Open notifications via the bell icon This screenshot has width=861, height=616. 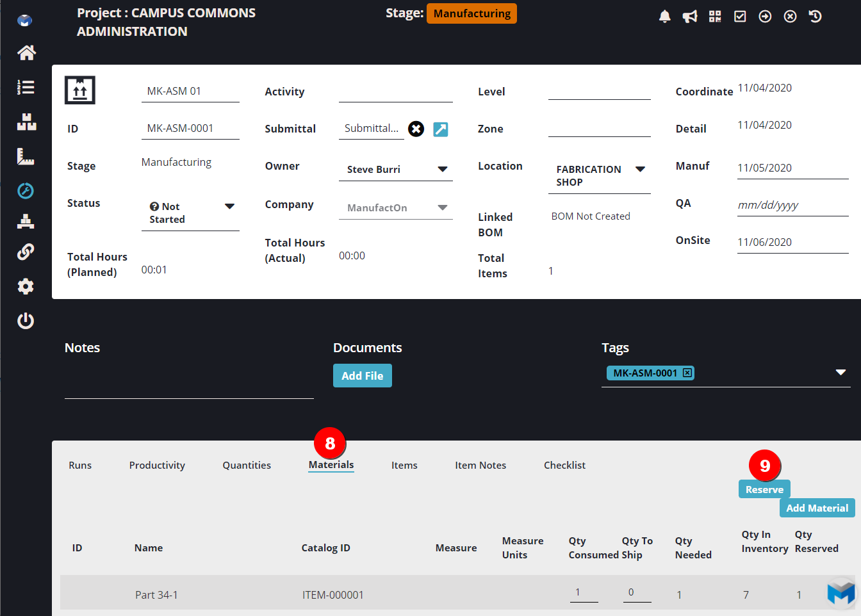pos(664,16)
